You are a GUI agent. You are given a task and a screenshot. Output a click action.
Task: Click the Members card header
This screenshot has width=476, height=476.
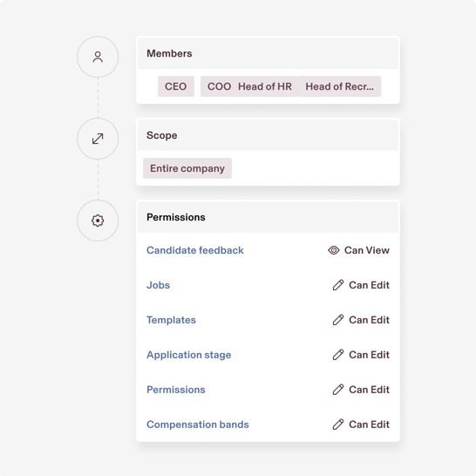268,53
